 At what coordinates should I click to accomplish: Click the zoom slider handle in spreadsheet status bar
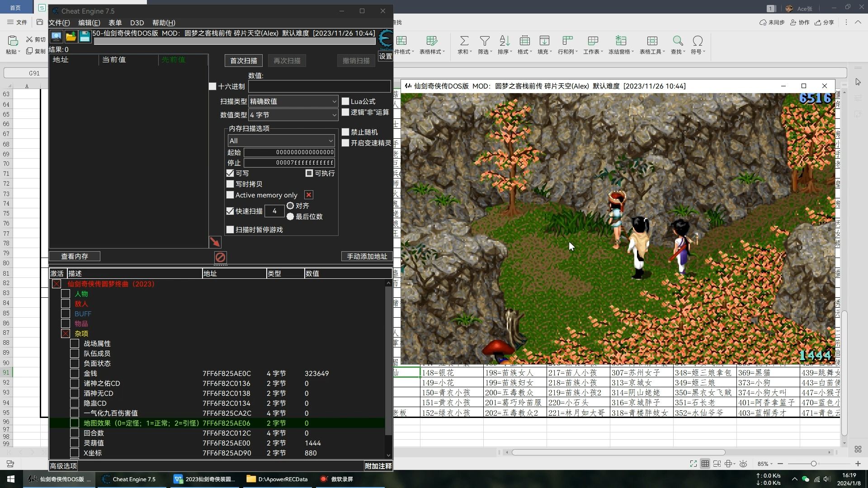814,464
